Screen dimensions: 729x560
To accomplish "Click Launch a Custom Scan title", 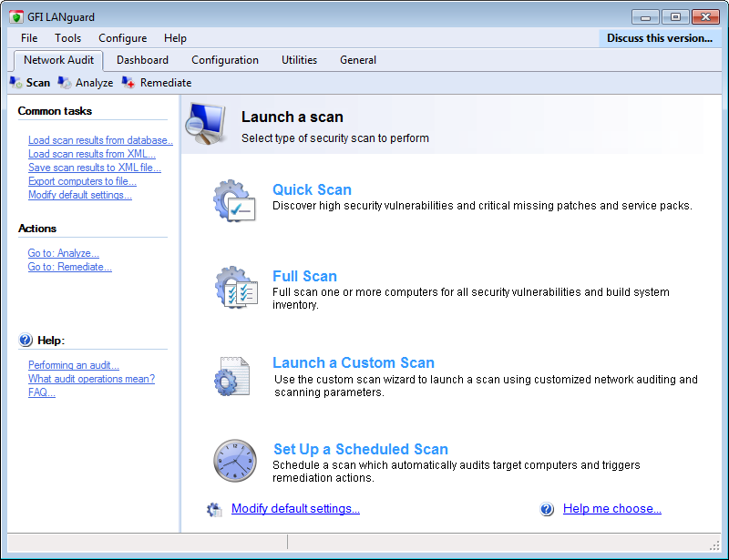I will tap(354, 362).
